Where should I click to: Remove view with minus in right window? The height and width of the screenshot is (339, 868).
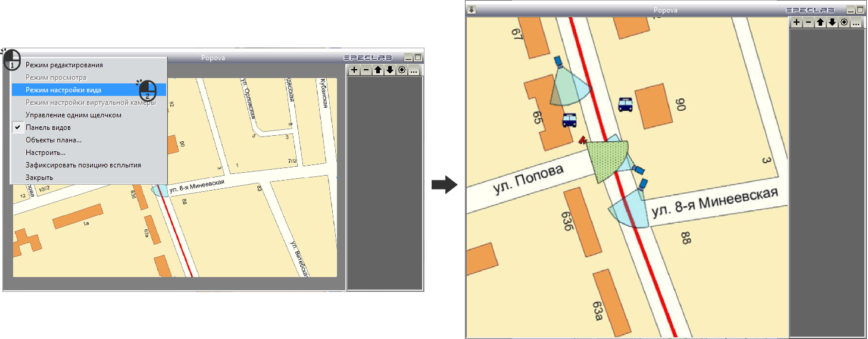[x=808, y=23]
